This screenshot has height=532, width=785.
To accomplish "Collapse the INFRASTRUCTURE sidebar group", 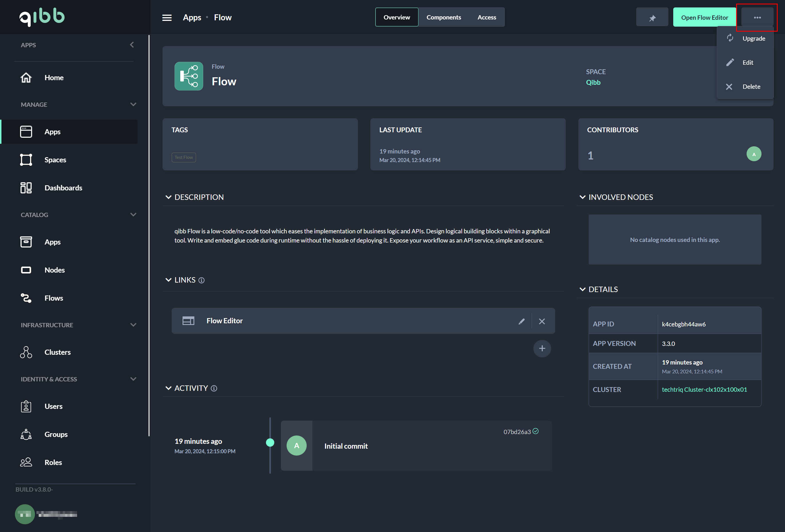I will click(x=133, y=325).
